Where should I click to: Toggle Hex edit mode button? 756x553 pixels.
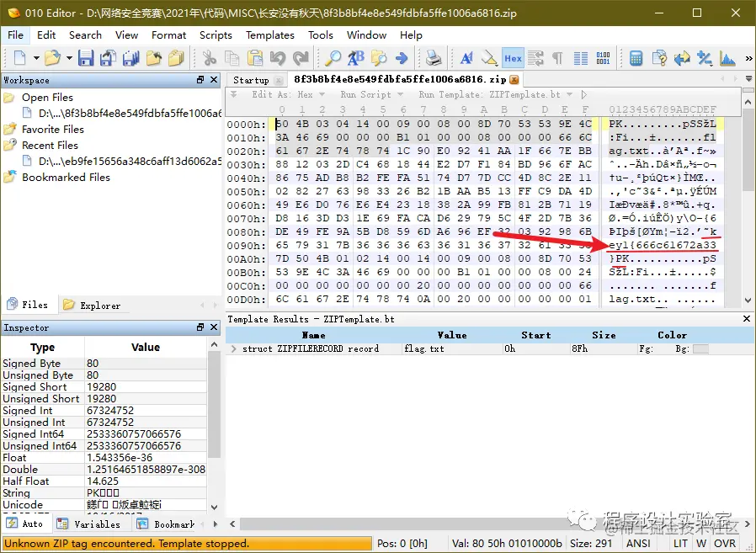click(x=513, y=58)
